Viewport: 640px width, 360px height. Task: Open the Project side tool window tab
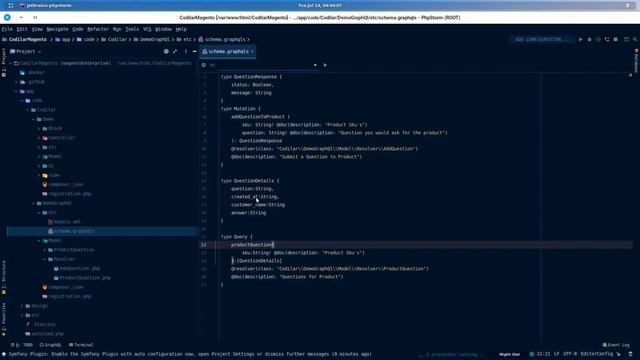tap(4, 62)
